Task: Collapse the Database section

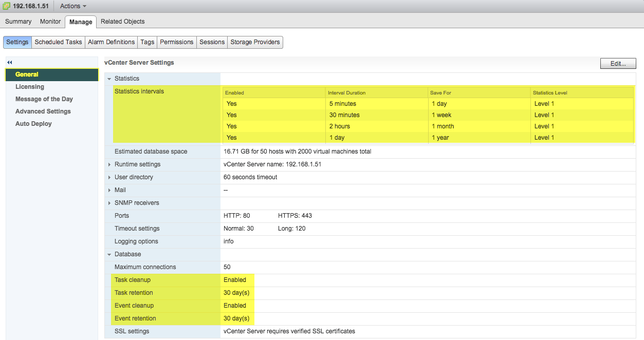Action: pyautogui.click(x=109, y=254)
